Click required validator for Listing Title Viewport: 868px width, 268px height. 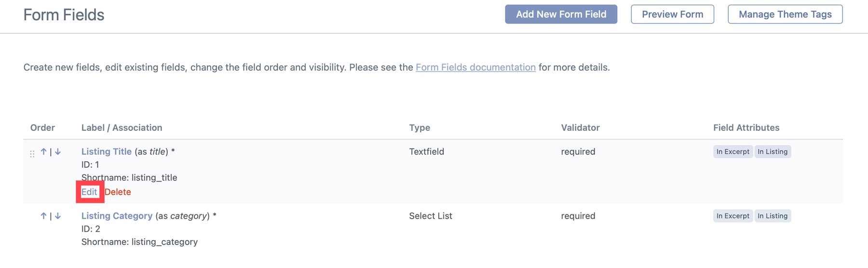578,152
